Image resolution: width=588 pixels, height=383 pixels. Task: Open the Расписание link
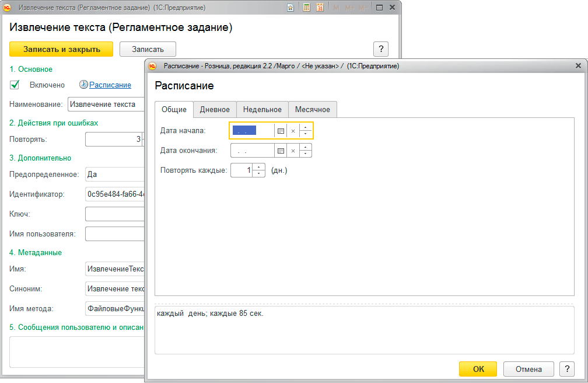click(110, 85)
